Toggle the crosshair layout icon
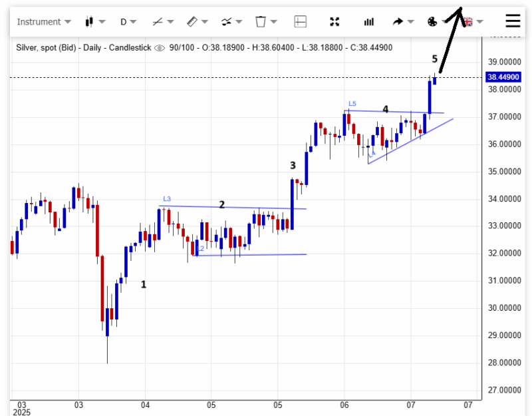 click(301, 21)
